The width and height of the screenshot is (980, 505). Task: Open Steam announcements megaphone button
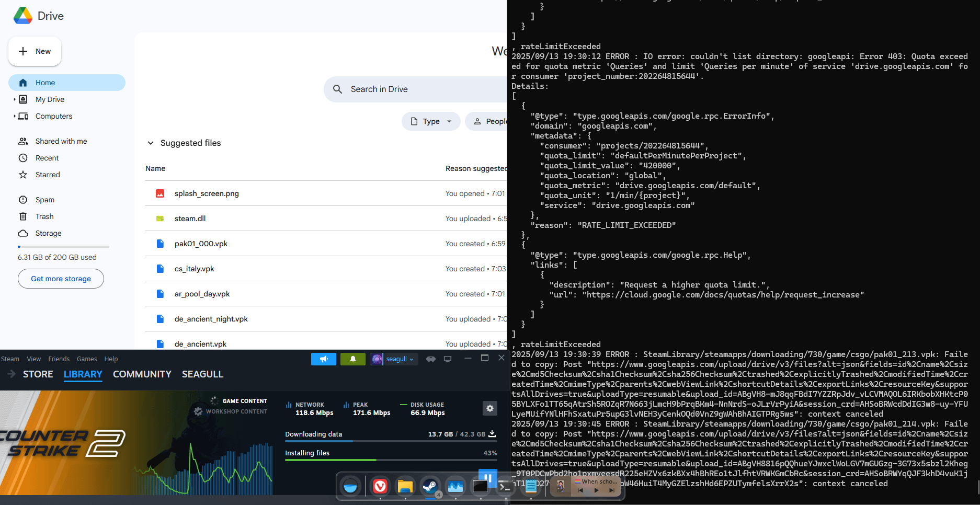point(324,359)
